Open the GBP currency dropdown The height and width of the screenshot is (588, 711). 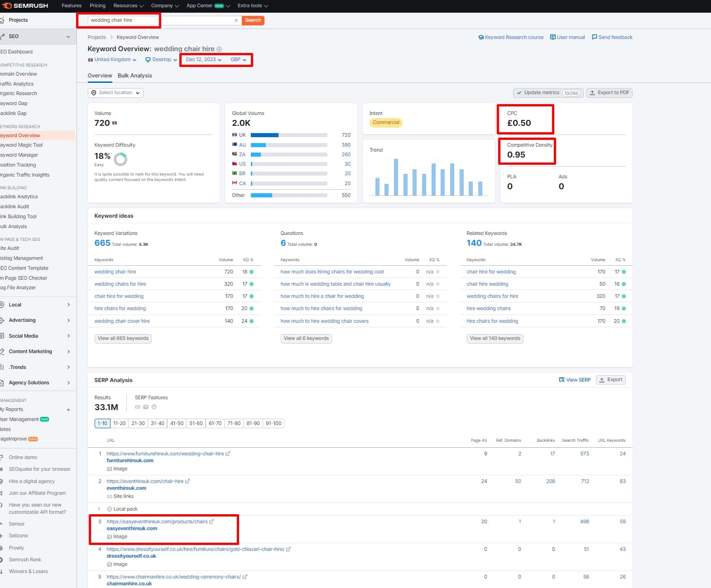coord(238,60)
